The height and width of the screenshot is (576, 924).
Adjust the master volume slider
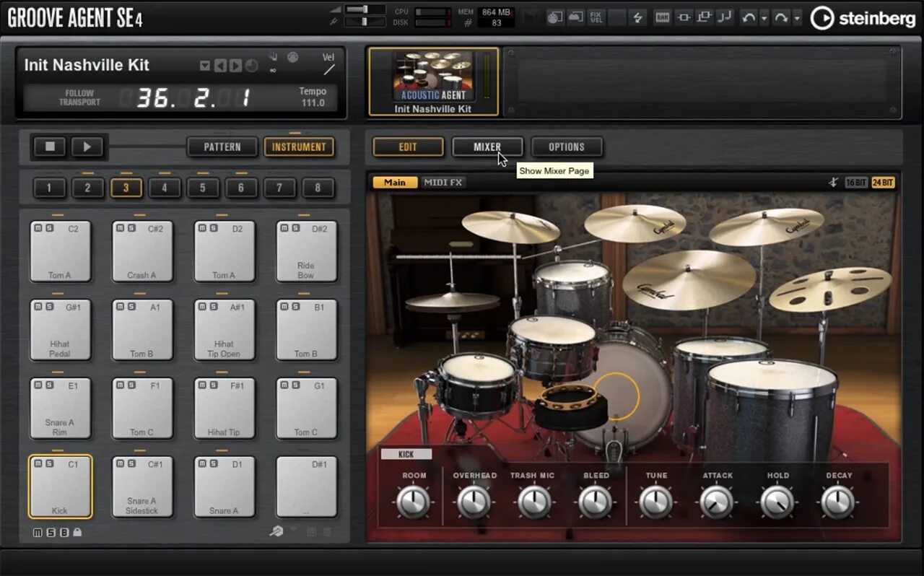click(365, 9)
